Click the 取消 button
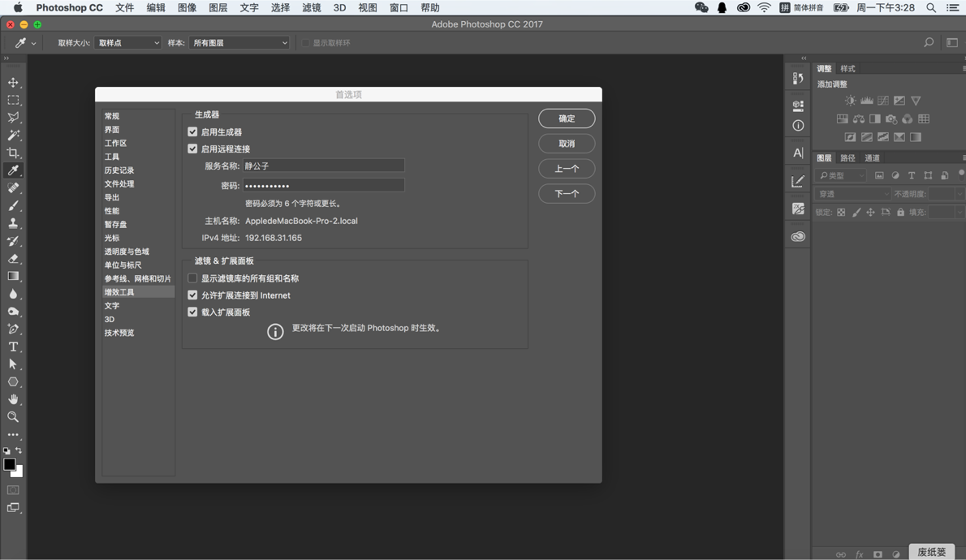 pyautogui.click(x=567, y=144)
